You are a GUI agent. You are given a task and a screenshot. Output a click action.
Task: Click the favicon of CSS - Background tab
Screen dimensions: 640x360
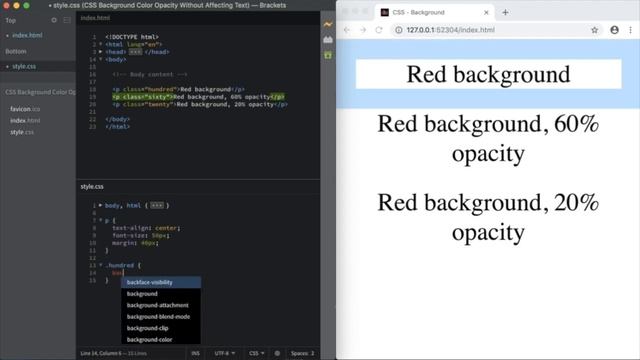point(384,13)
